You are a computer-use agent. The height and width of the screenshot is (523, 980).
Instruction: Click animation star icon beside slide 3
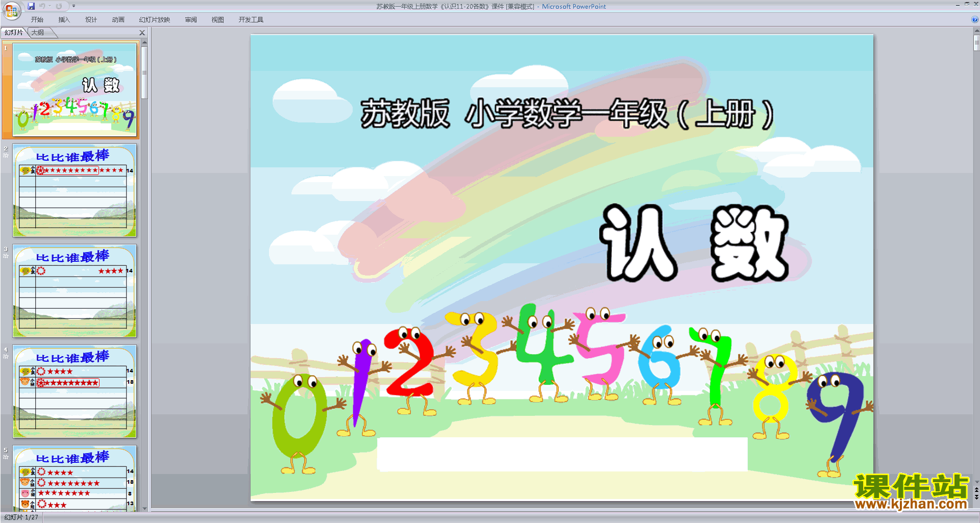[6, 256]
